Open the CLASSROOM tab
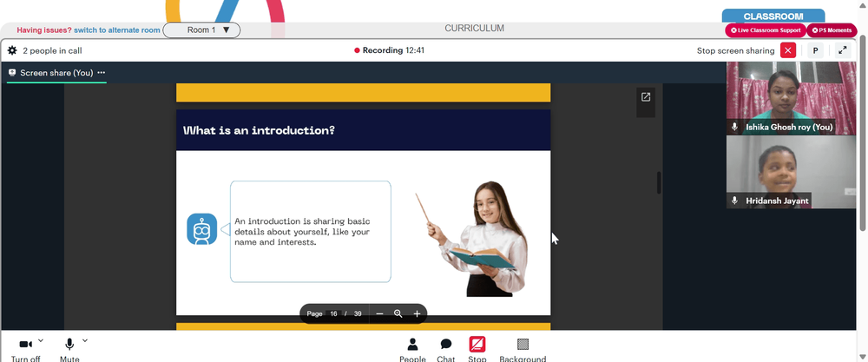 [x=773, y=16]
